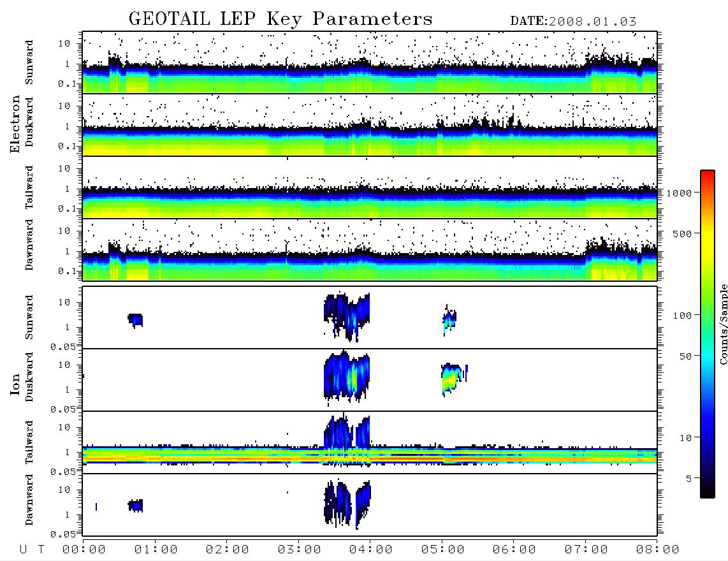Screen dimensions: 728x561
Task: Select the Ion 'Sunward' axis label
Action: pyautogui.click(x=29, y=317)
